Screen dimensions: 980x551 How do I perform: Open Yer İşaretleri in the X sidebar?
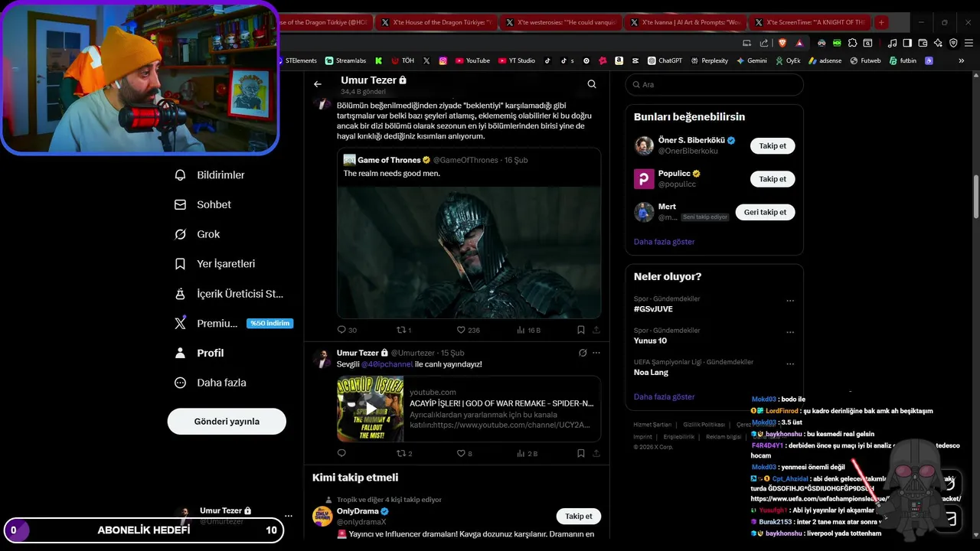[x=215, y=264]
